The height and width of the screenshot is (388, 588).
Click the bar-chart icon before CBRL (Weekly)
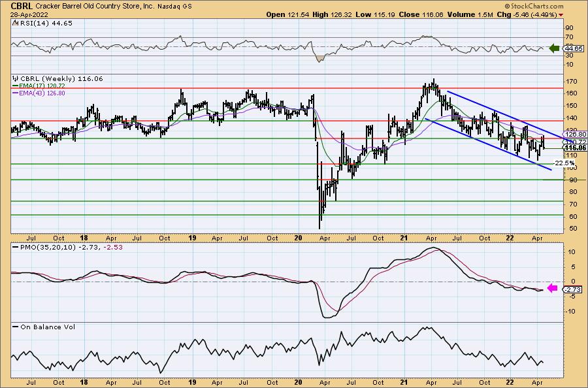tap(16, 79)
